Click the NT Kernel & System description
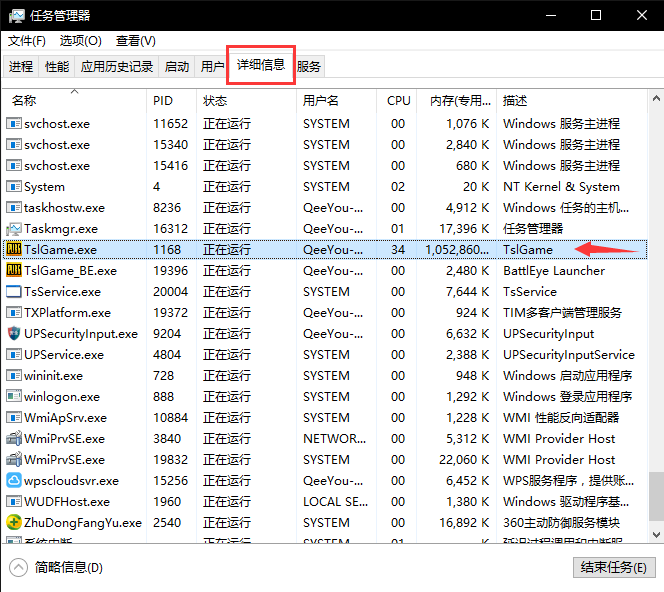 (561, 187)
